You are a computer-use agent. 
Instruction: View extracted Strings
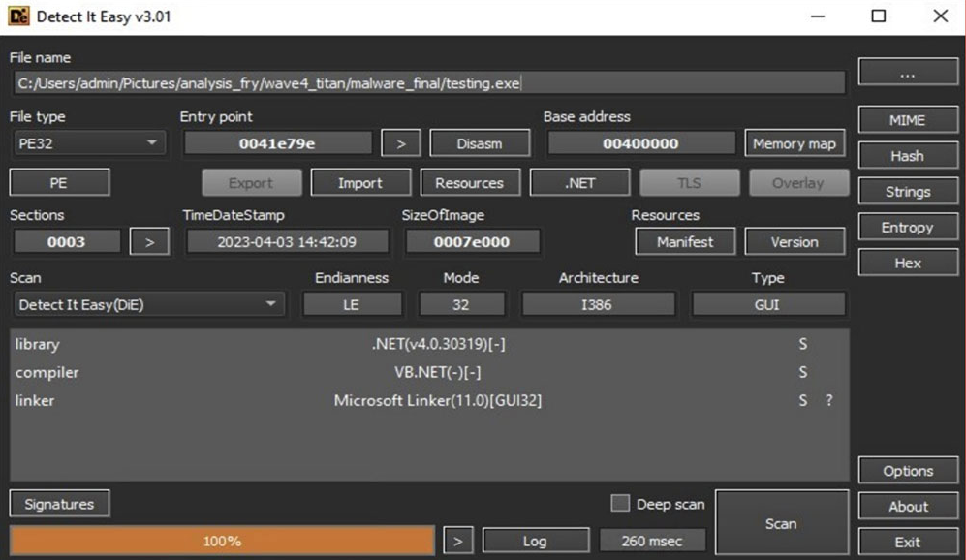907,191
